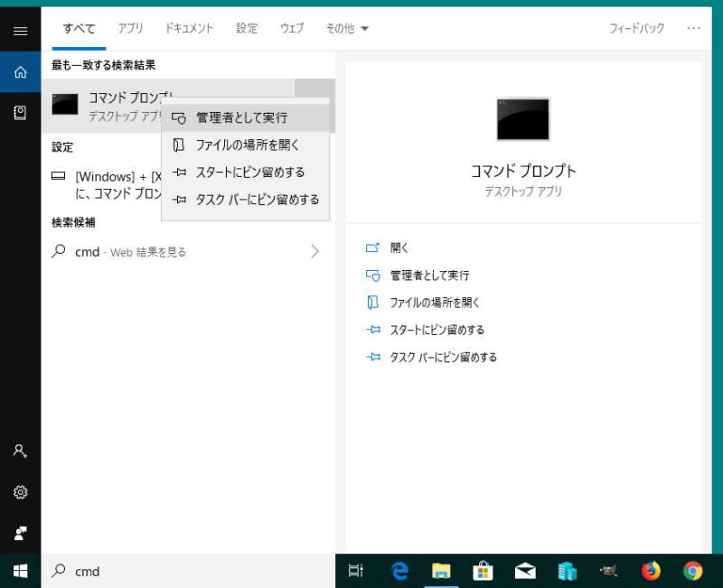The image size is (723, 588).
Task: Open the hamburger menu at top left
Action: (x=20, y=30)
